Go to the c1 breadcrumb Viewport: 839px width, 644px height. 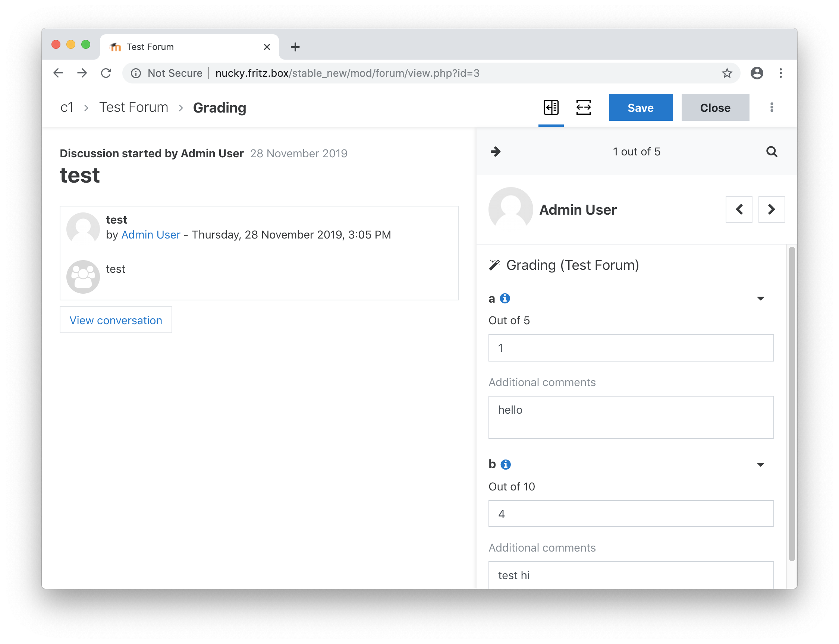[67, 107]
